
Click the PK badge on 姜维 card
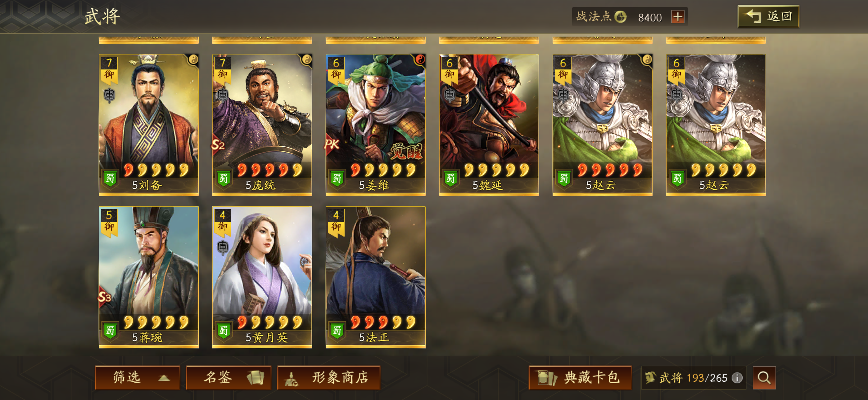pyautogui.click(x=332, y=144)
